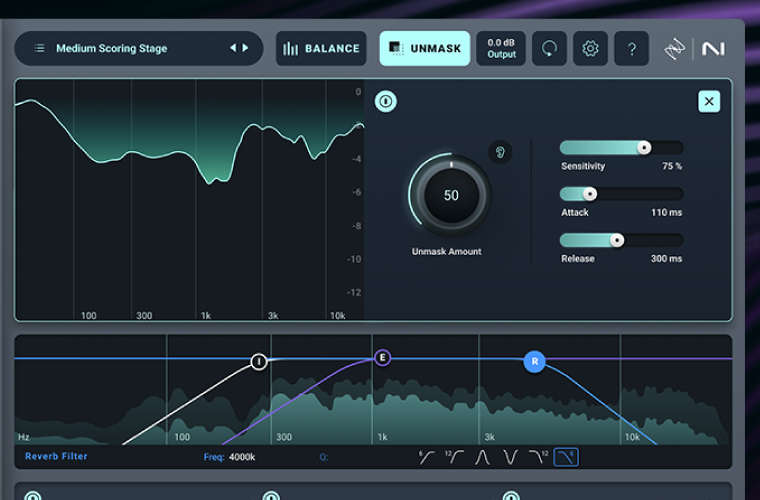
Task: Go to next preset with right arrow
Action: pos(245,48)
